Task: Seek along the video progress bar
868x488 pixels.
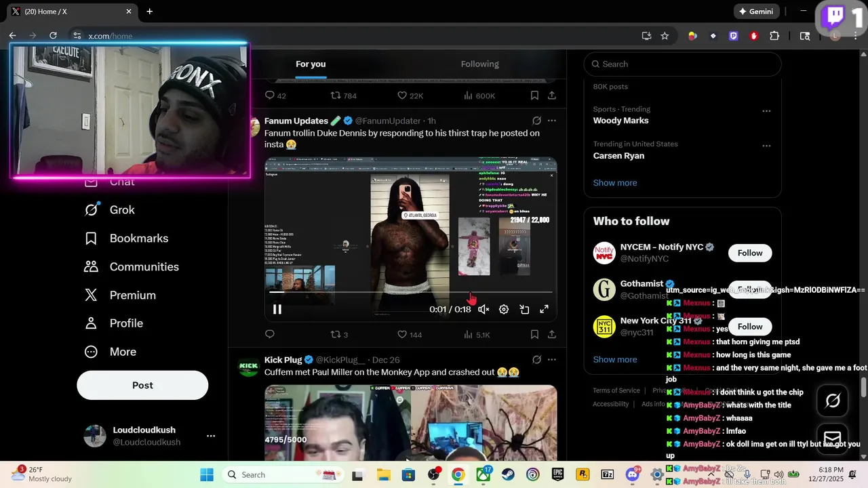Action: [x=411, y=292]
